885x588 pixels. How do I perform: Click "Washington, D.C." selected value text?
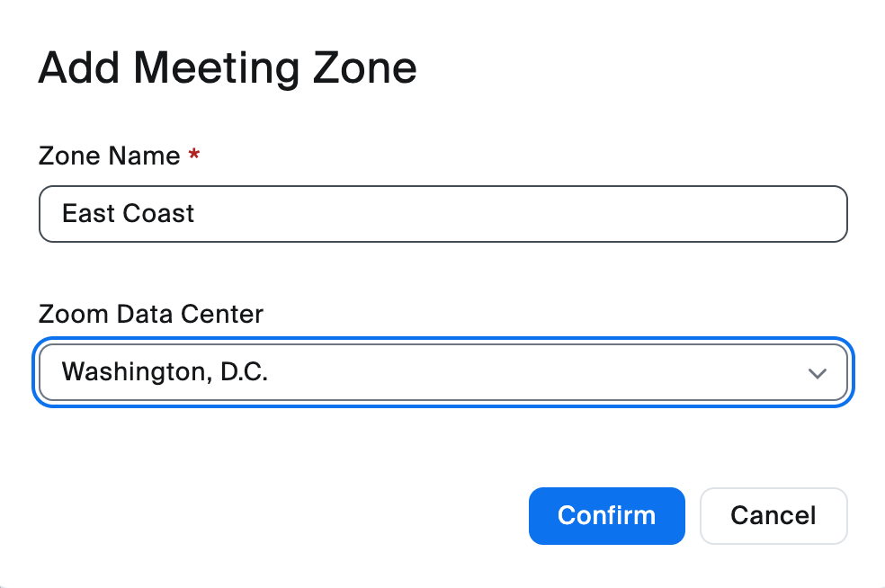coord(165,372)
